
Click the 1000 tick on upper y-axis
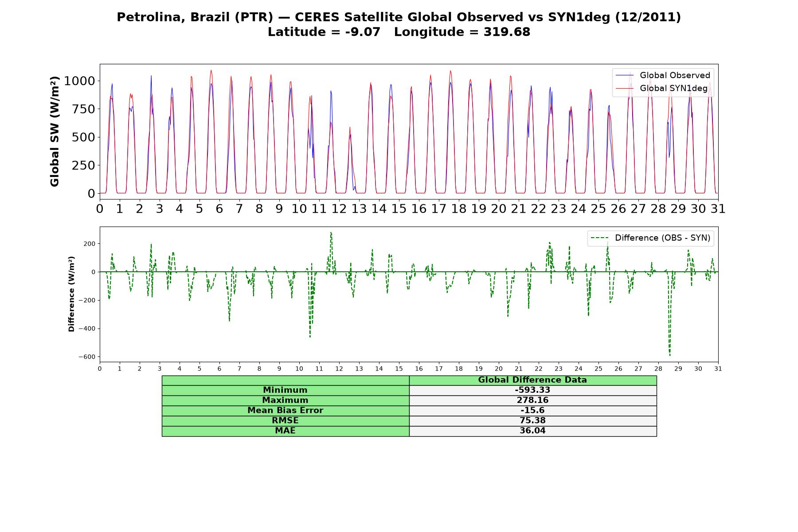click(x=79, y=81)
